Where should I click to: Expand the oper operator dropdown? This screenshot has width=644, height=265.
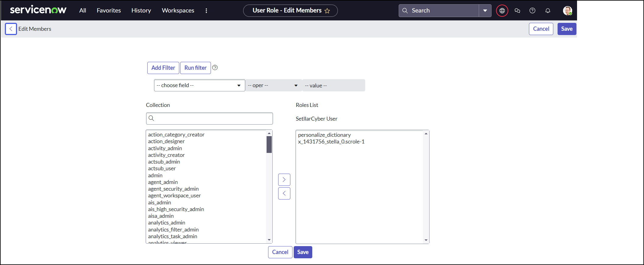tap(273, 86)
